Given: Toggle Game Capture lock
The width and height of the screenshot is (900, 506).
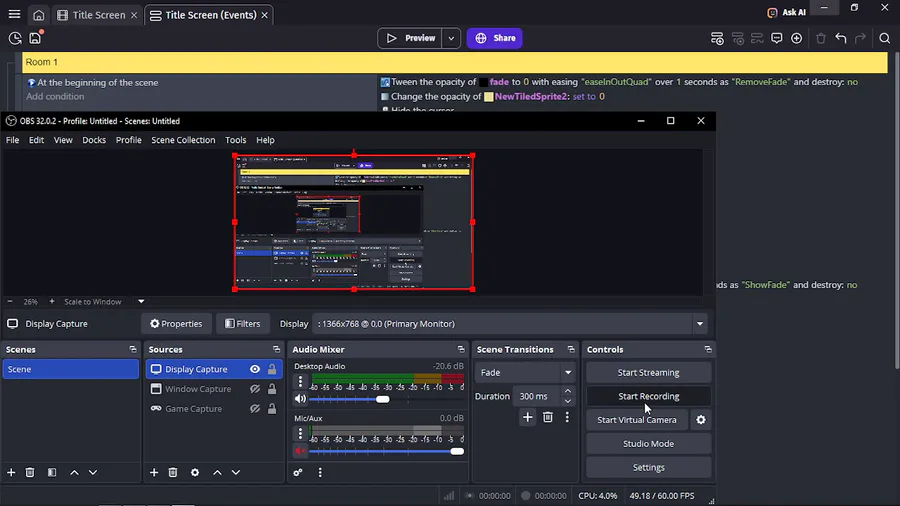Looking at the screenshot, I should point(272,408).
